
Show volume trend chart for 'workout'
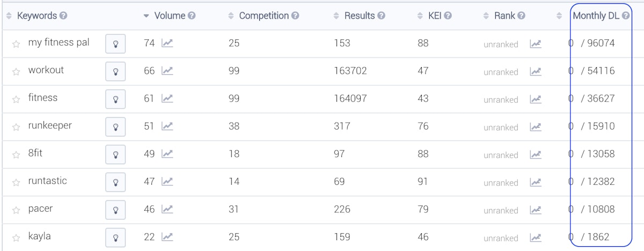[x=167, y=71]
